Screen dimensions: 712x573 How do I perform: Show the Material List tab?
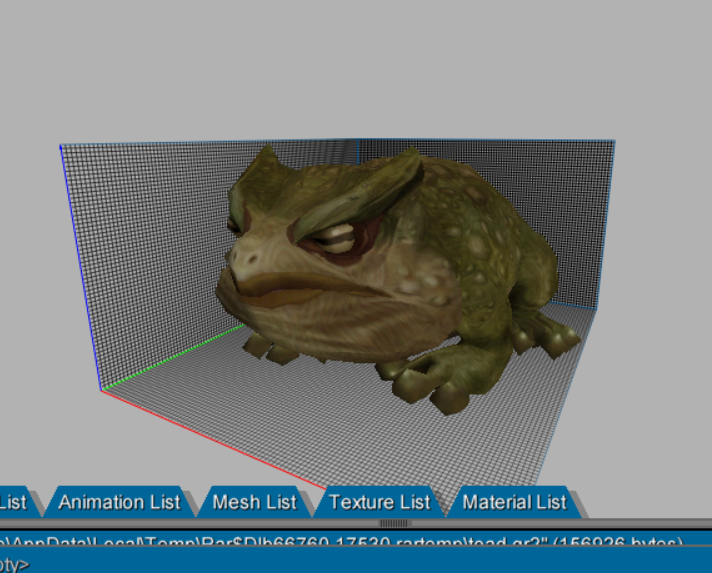click(514, 502)
